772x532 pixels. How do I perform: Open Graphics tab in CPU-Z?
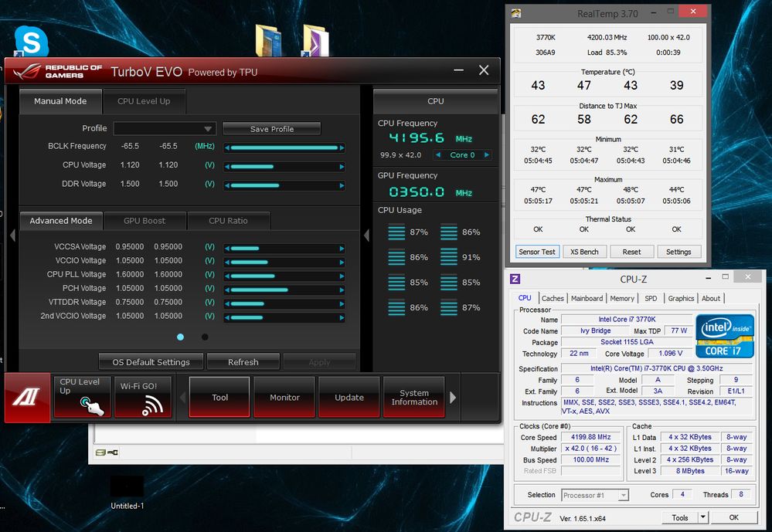681,298
